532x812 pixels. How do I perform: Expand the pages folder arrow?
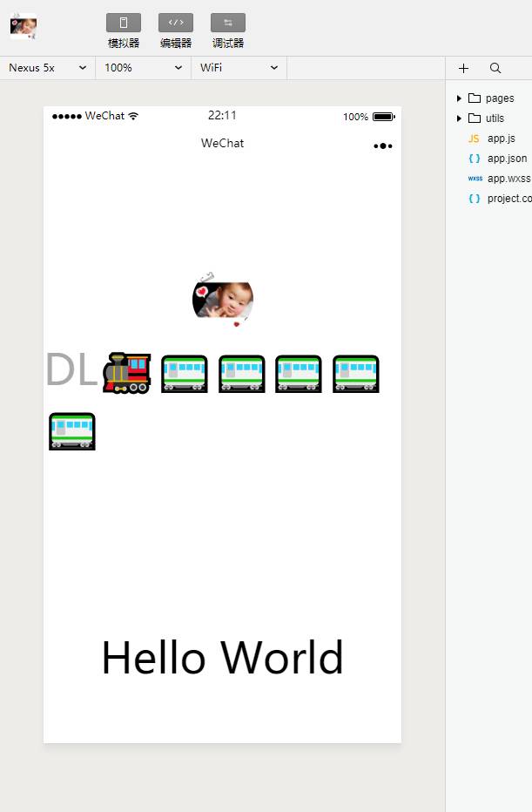459,98
